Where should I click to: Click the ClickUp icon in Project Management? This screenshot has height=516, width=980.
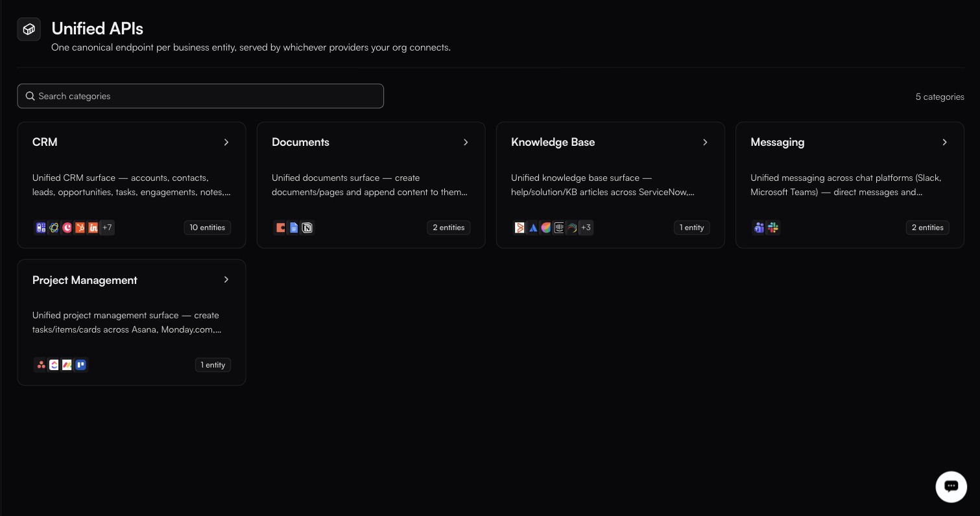(54, 365)
